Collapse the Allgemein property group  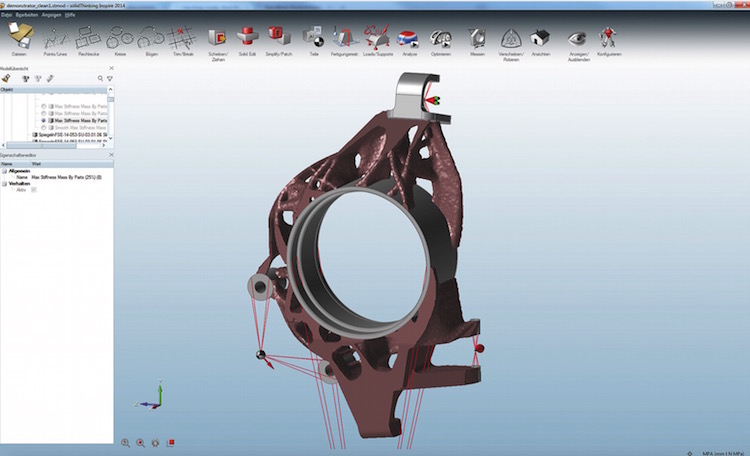(4, 171)
